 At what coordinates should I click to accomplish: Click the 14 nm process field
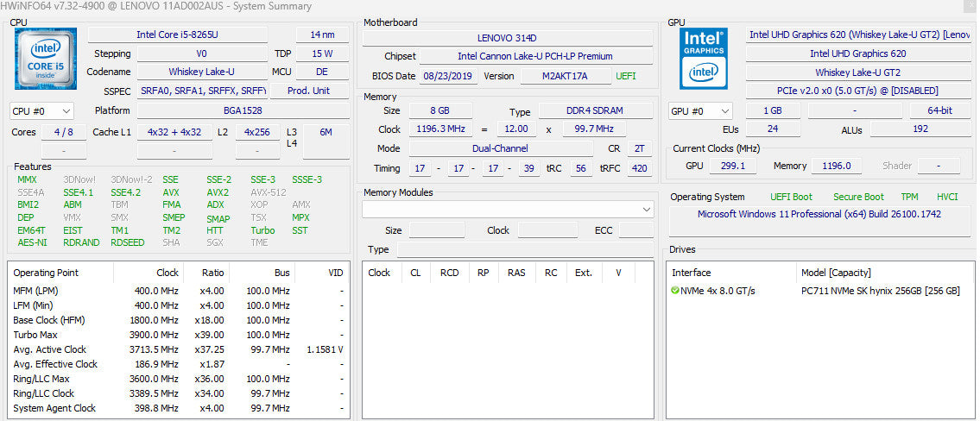pos(323,35)
